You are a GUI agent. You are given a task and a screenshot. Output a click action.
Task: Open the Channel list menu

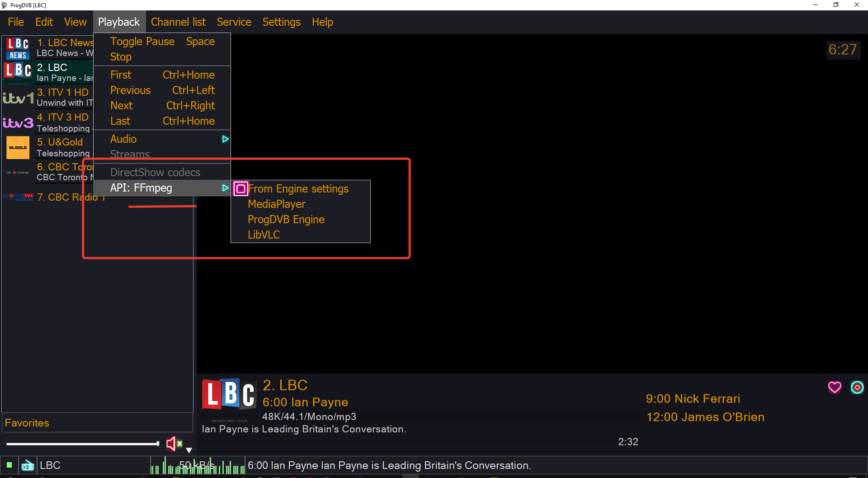(x=178, y=22)
